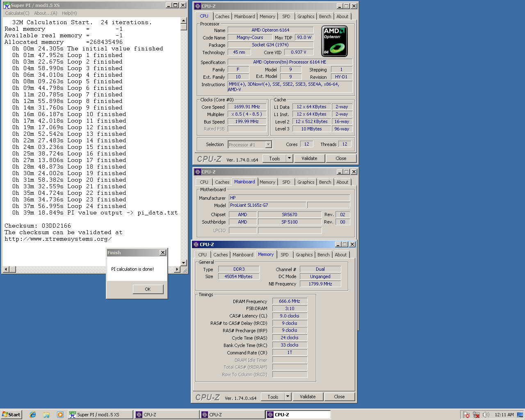Open the Processor #1 selection combo box
525x420 pixels.
pos(250,144)
